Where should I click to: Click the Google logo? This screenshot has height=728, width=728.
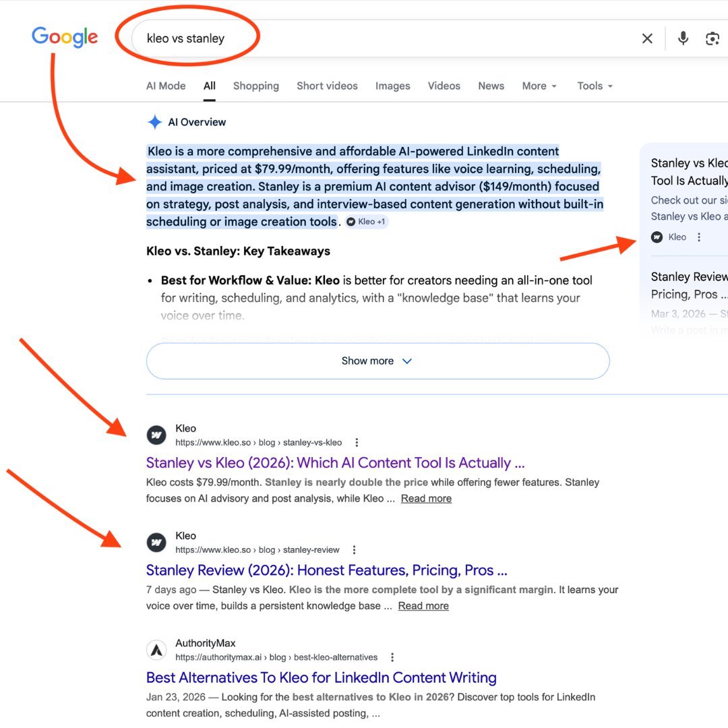65,36
